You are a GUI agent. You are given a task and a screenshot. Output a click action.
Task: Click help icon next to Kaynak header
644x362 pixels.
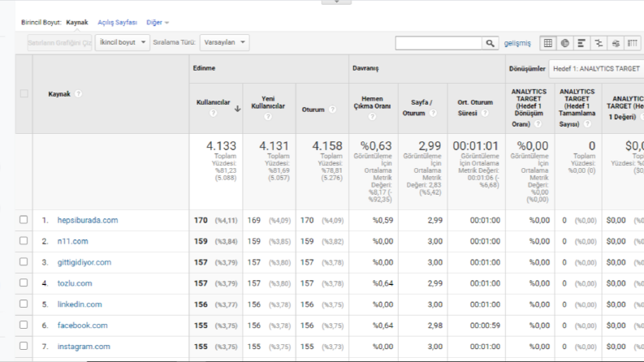79,94
